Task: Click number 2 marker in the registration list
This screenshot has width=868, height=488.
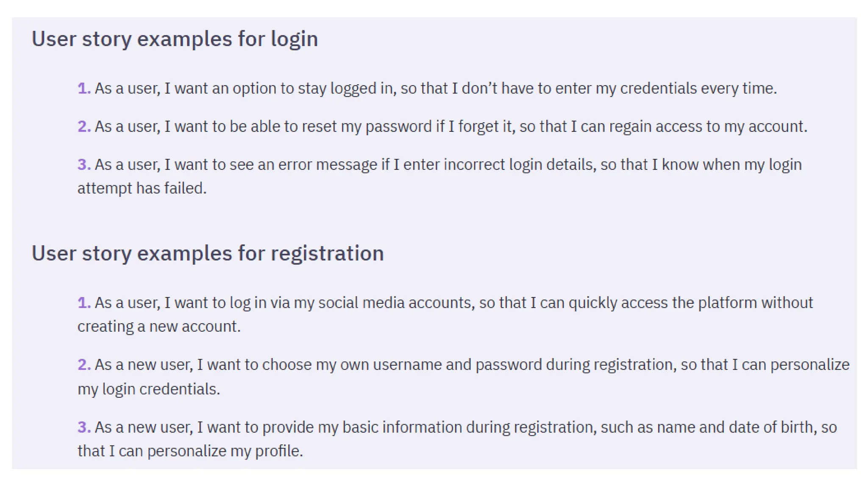Action: click(84, 365)
